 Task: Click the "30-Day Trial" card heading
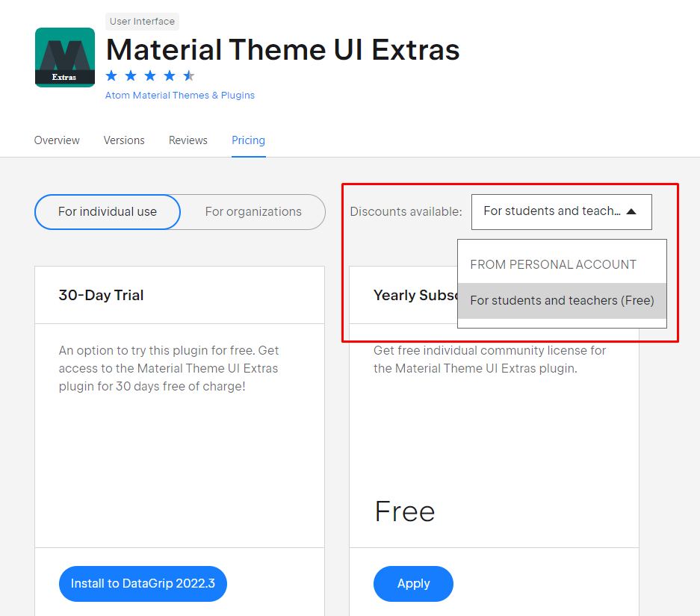[101, 294]
